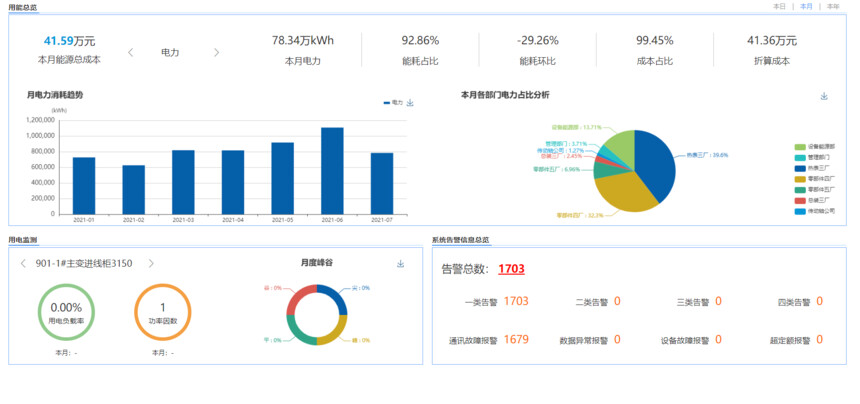The width and height of the screenshot is (860, 404).
Task: Click the -29.26% 能耗环比 value
Action: tap(538, 41)
